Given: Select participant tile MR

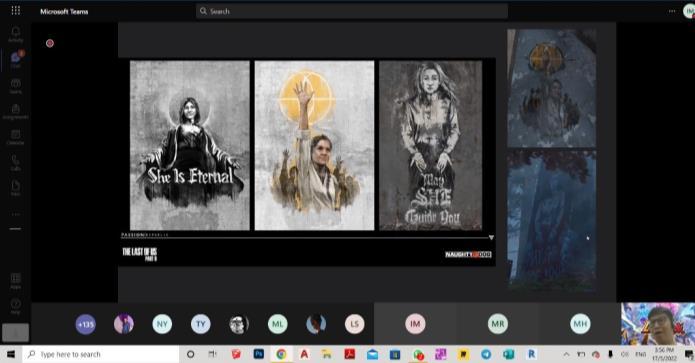Looking at the screenshot, I should pos(498,324).
